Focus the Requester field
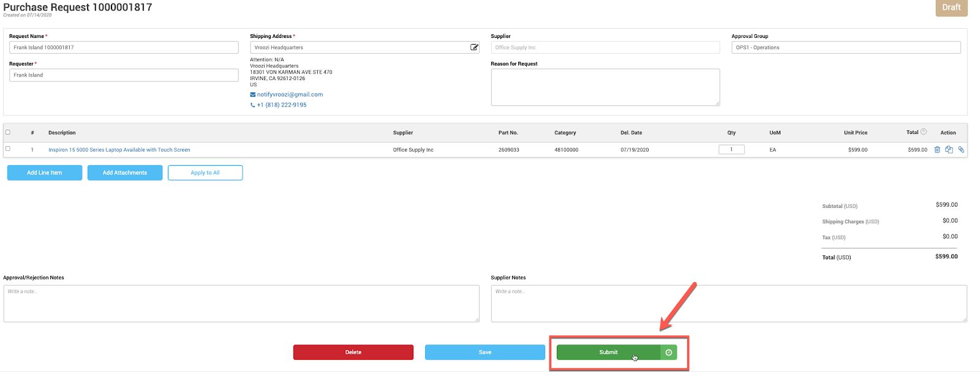 point(124,75)
